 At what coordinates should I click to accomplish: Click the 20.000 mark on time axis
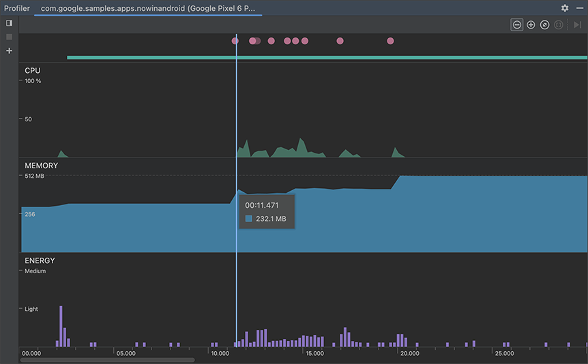pos(409,353)
